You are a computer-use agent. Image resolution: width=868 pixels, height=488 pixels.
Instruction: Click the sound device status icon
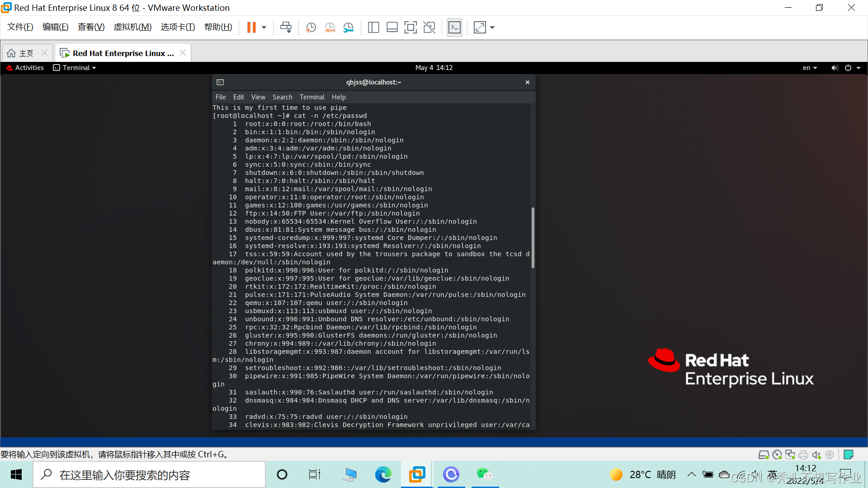coord(816,455)
